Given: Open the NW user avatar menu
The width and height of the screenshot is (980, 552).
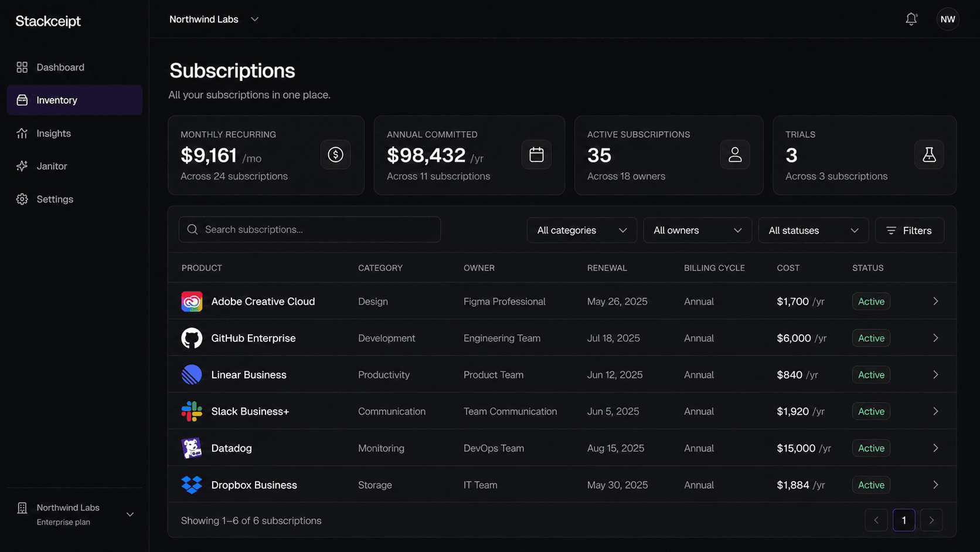Looking at the screenshot, I should 947,19.
